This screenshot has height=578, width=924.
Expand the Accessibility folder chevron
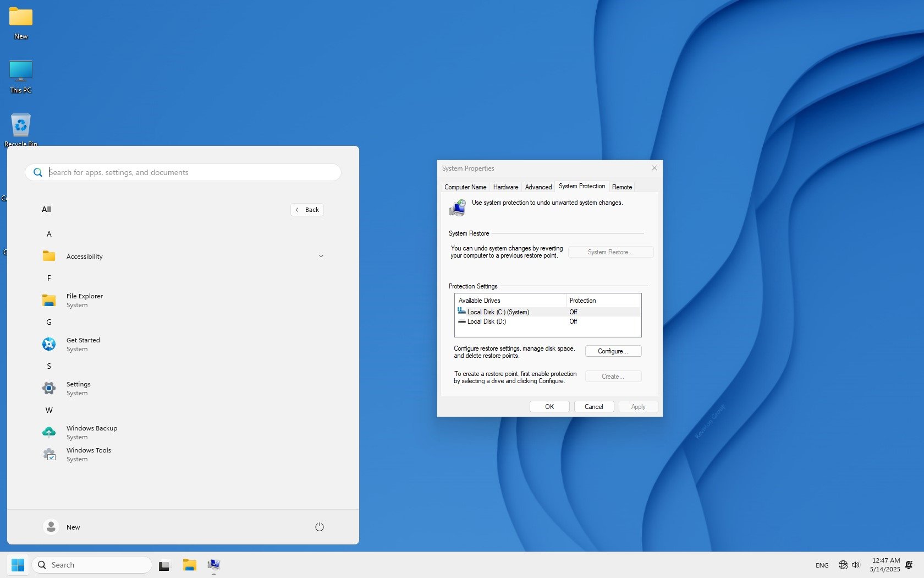(321, 256)
